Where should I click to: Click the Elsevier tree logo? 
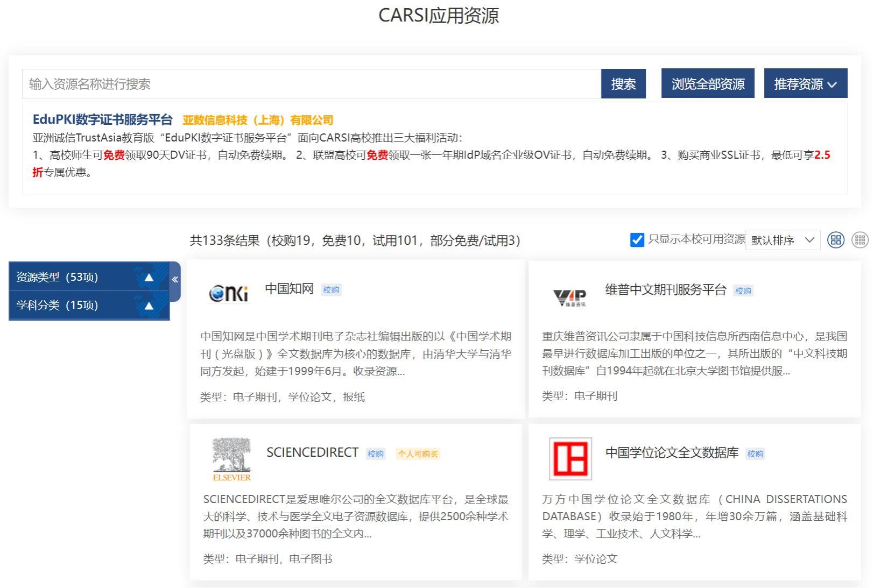[231, 459]
